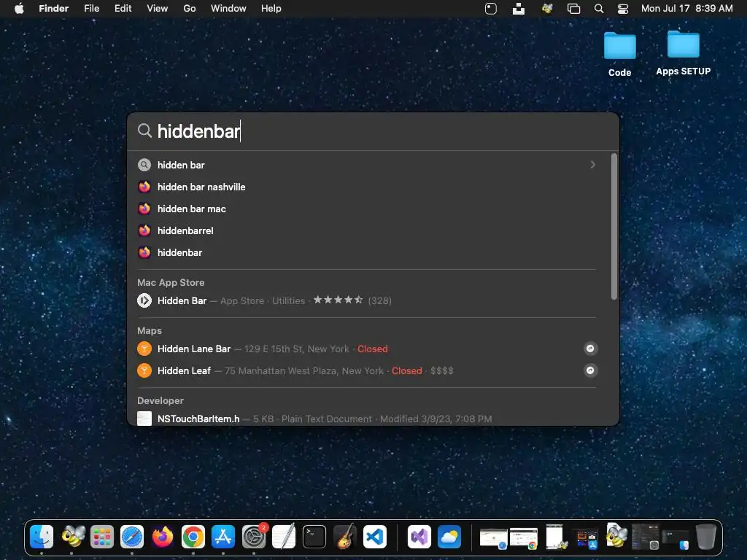Restore minimized System Settings window in Dock
The height and width of the screenshot is (560, 747).
click(646, 537)
